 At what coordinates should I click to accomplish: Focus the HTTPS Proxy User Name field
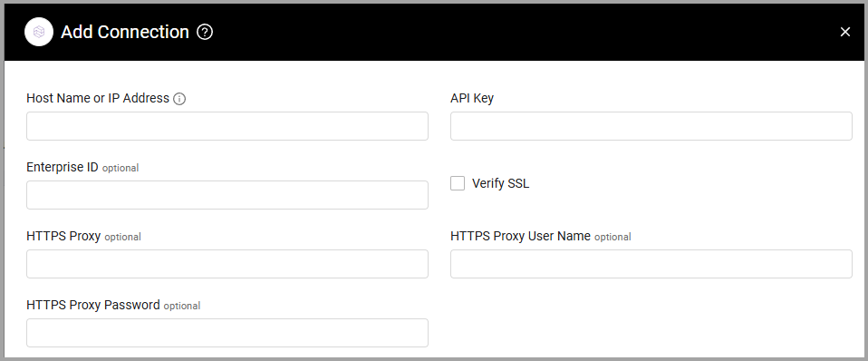[651, 264]
